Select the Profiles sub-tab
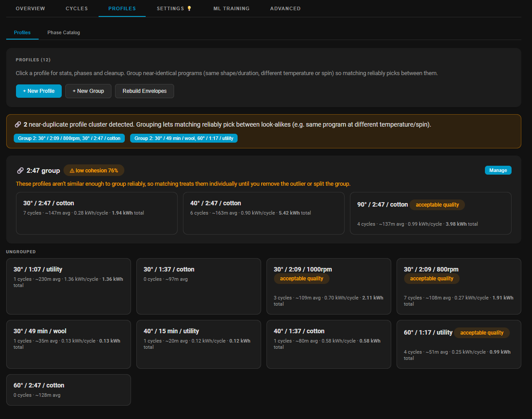 click(x=22, y=32)
